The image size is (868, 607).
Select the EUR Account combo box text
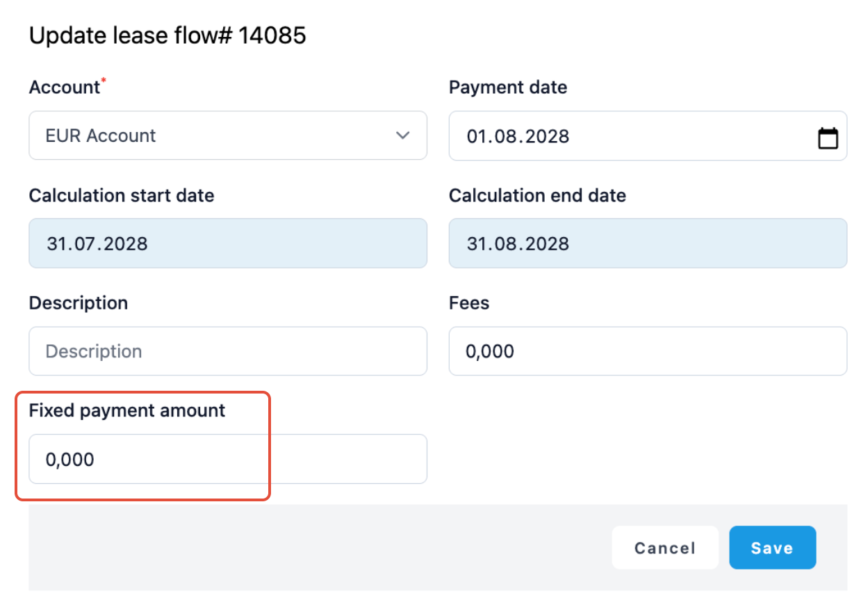101,136
